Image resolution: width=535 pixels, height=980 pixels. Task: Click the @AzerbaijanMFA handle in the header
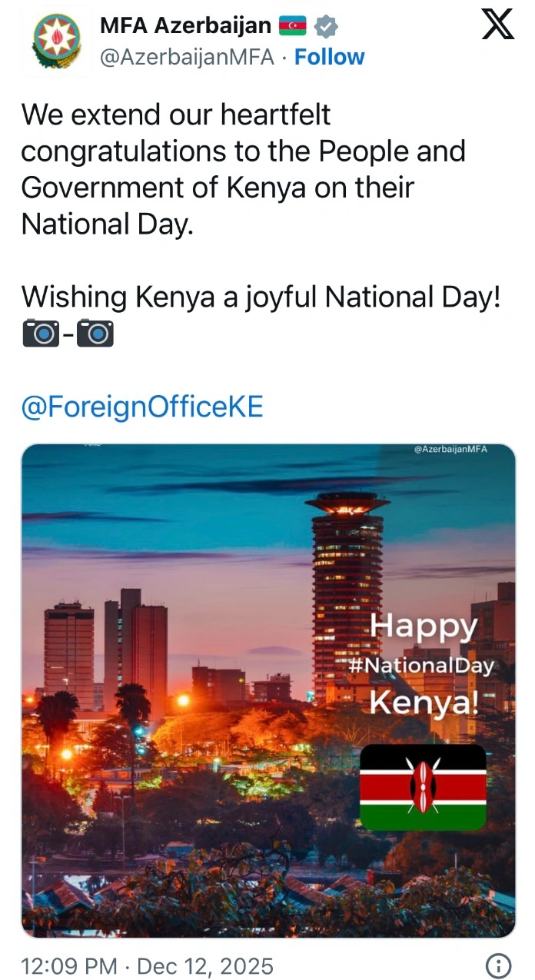point(187,57)
